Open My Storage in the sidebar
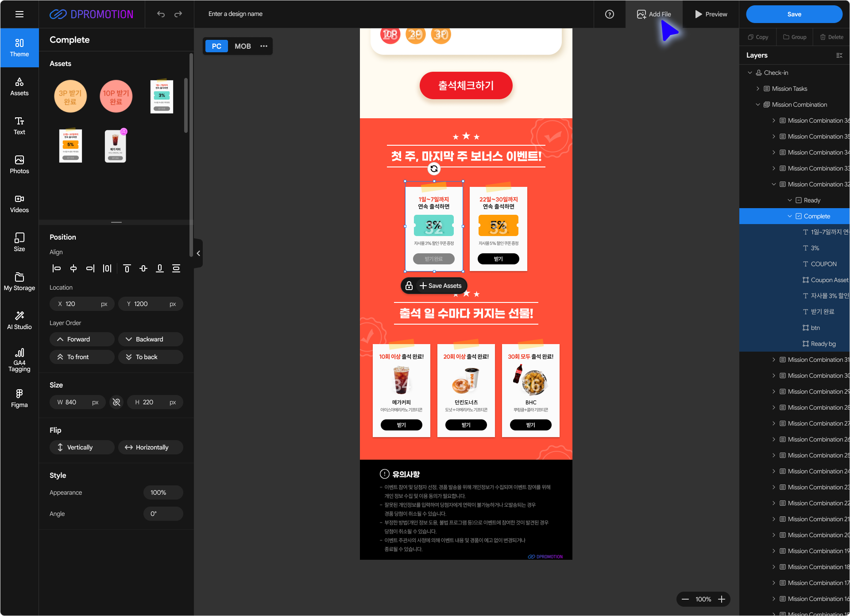Screen dimensions: 850x616 coord(19,282)
